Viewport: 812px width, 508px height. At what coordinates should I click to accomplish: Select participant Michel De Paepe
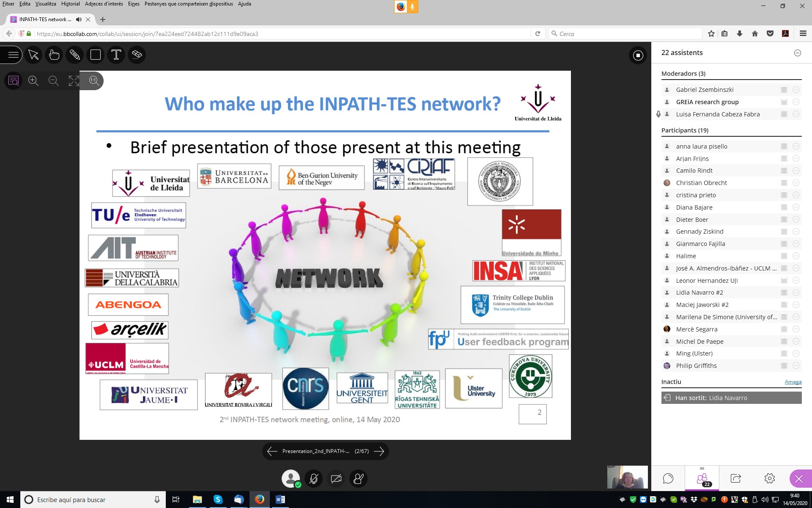pyautogui.click(x=732, y=342)
